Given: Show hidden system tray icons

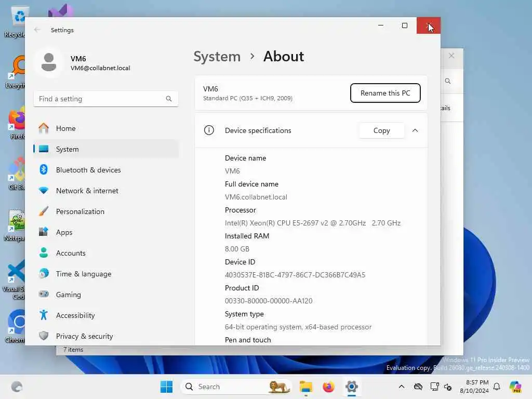Looking at the screenshot, I should [x=402, y=387].
